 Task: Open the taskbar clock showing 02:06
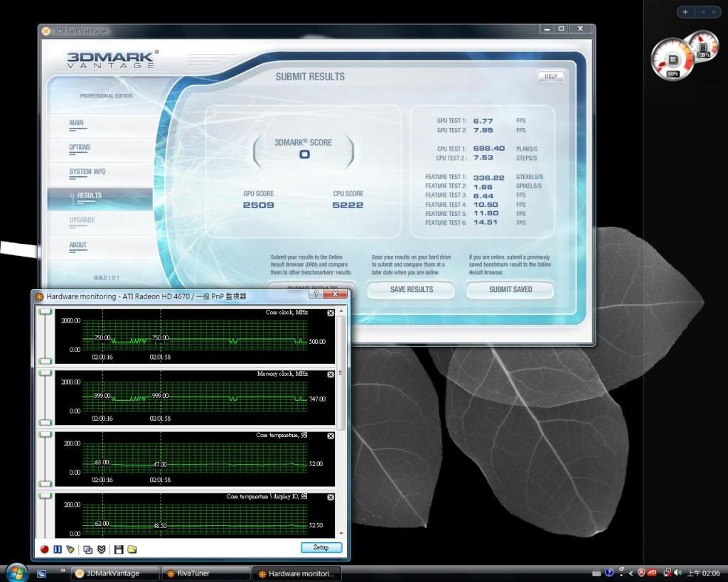tap(703, 573)
